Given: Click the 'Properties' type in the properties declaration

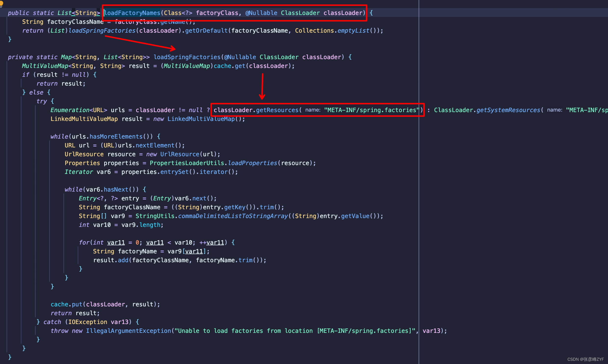Looking at the screenshot, I should pos(82,163).
